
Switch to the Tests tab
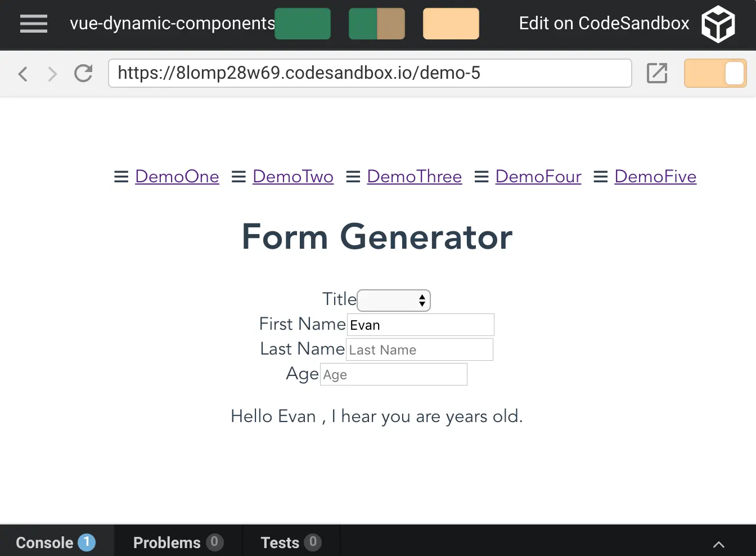tap(291, 542)
